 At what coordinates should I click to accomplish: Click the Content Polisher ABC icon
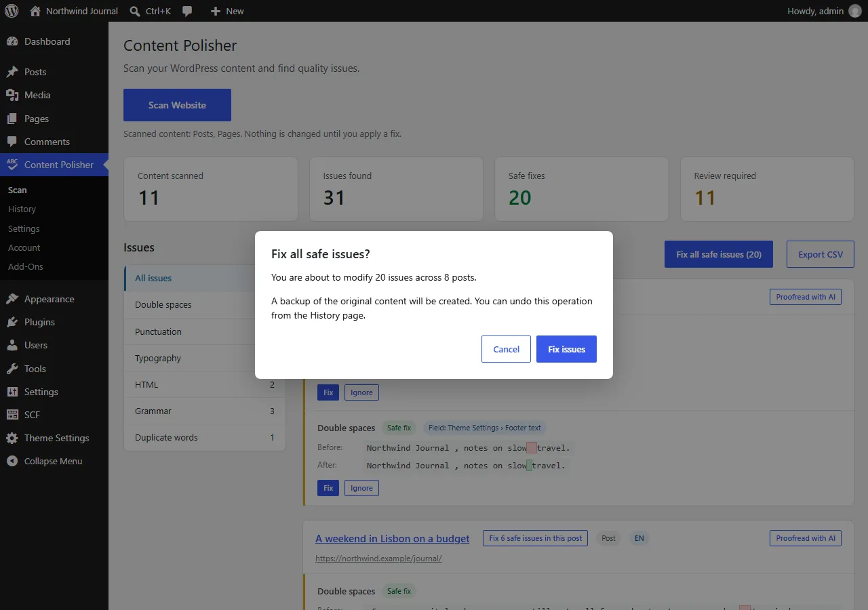click(12, 165)
